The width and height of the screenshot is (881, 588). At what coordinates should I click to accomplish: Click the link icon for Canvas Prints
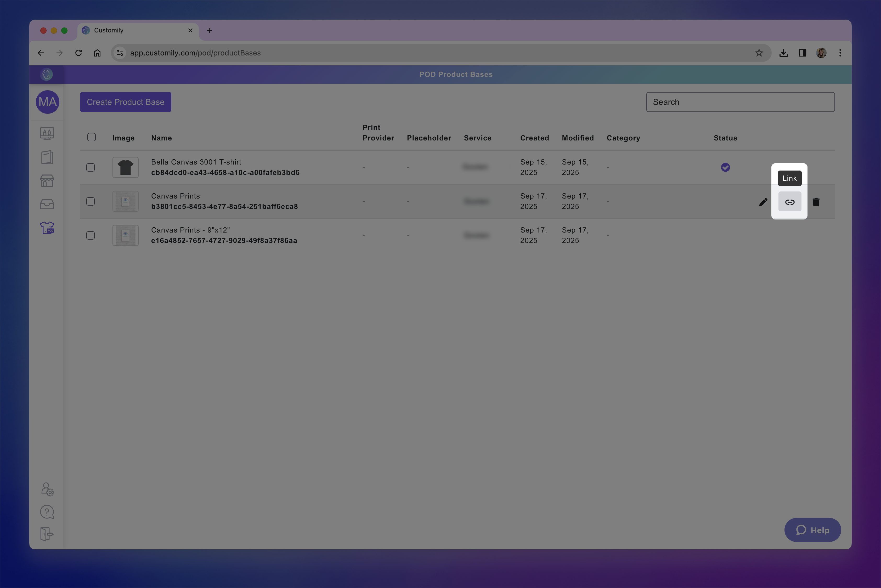click(789, 202)
